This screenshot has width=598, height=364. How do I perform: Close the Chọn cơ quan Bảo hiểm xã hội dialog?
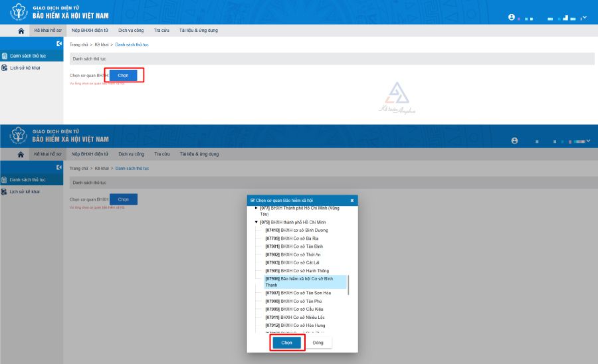352,200
